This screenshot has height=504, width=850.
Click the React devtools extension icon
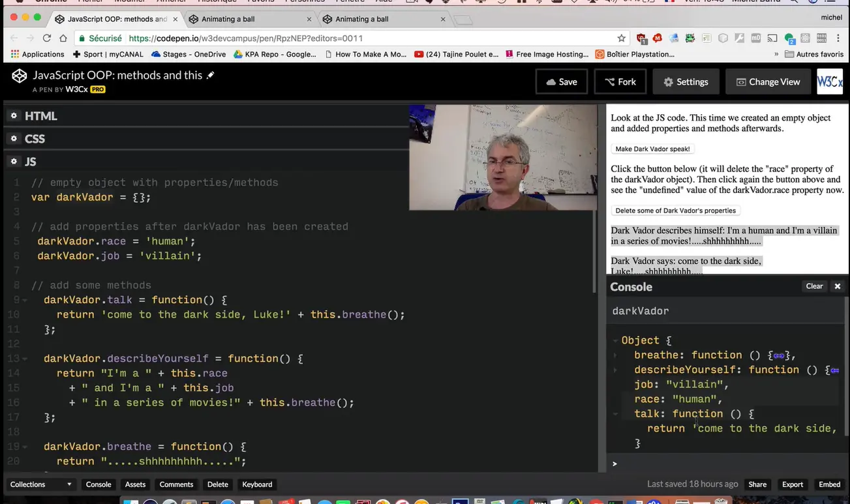pyautogui.click(x=806, y=38)
